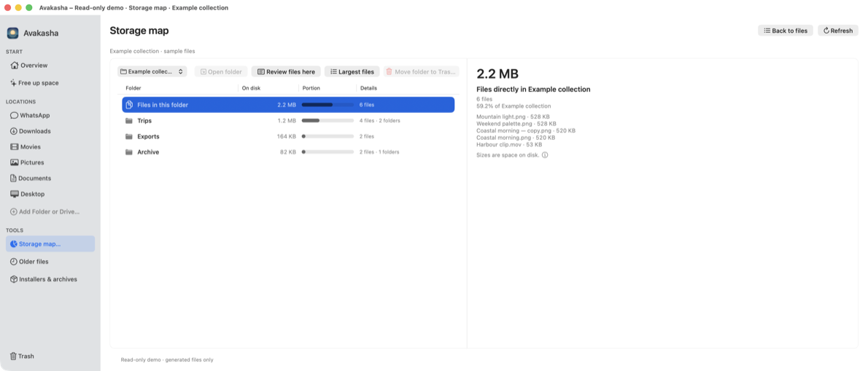Click 'Coastal morning.png · 520 KB' entry

point(516,138)
